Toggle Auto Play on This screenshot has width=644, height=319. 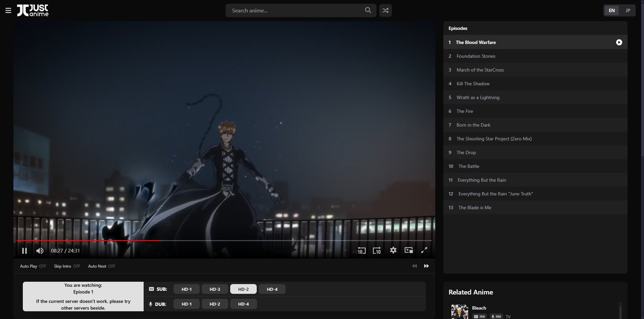pos(33,266)
